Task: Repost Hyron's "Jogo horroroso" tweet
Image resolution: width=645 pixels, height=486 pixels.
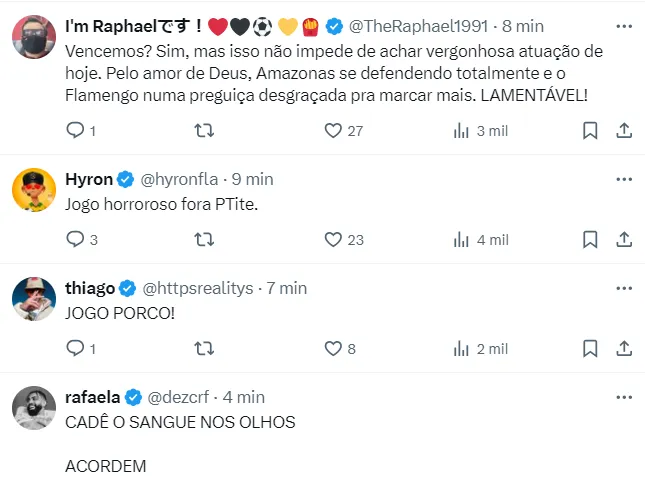Action: (203, 239)
